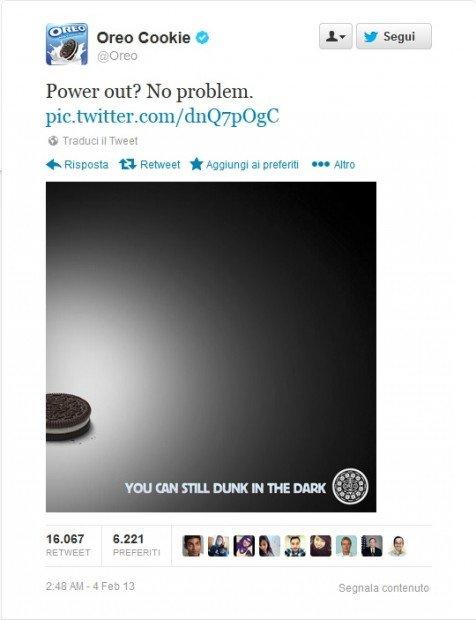This screenshot has width=476, height=620.
Task: Open first user avatar in retweeters row
Action: tap(193, 546)
